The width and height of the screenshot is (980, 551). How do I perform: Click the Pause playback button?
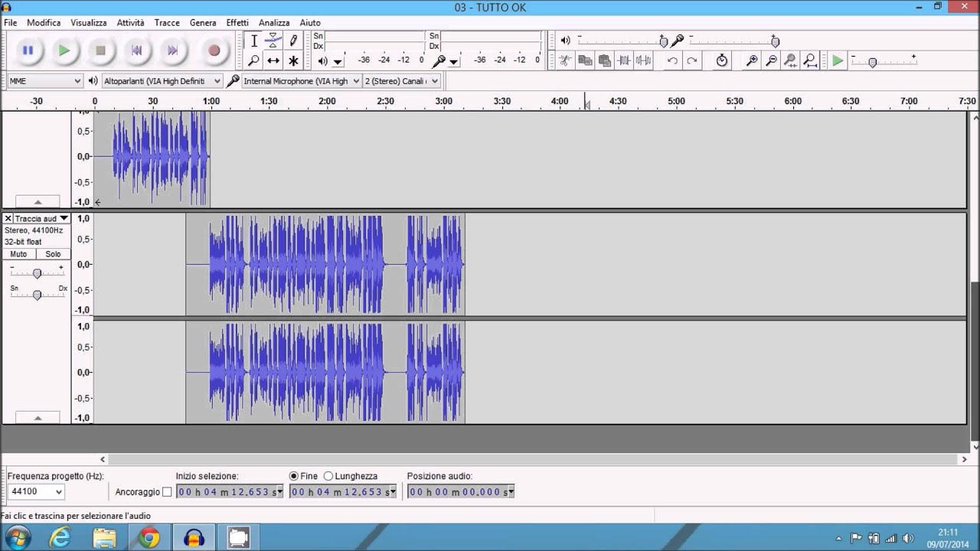[x=28, y=51]
